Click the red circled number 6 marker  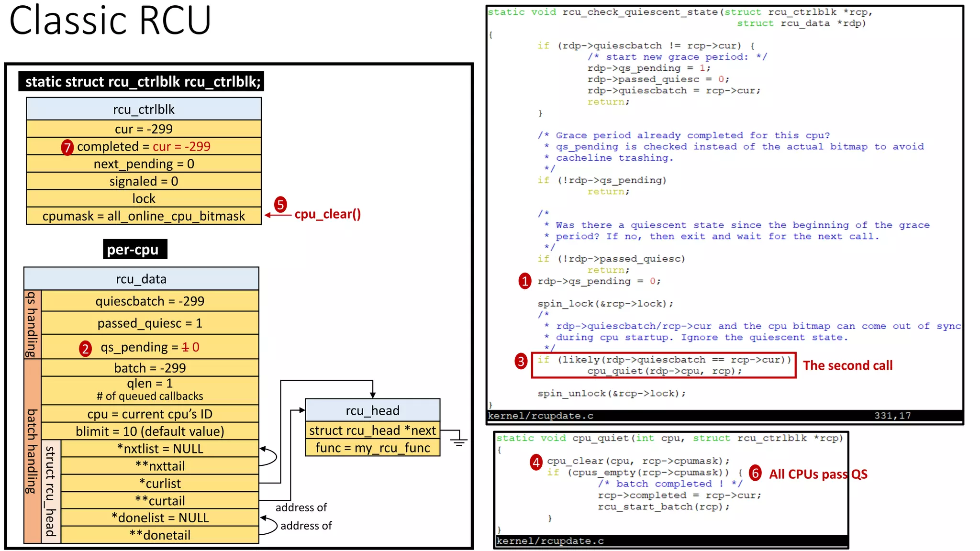pos(755,474)
